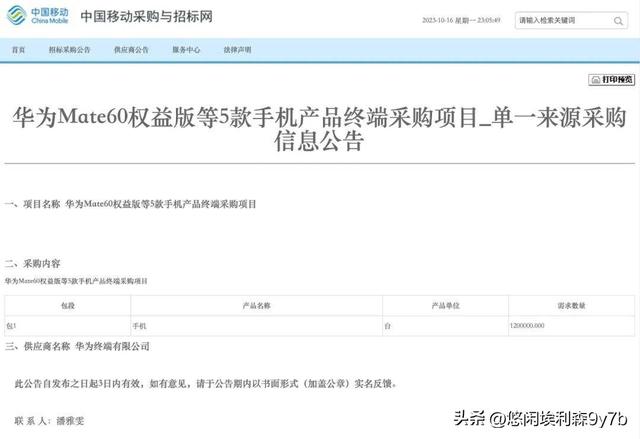The image size is (640, 439).
Task: Open the 法律声明 navigation item
Action: click(237, 50)
